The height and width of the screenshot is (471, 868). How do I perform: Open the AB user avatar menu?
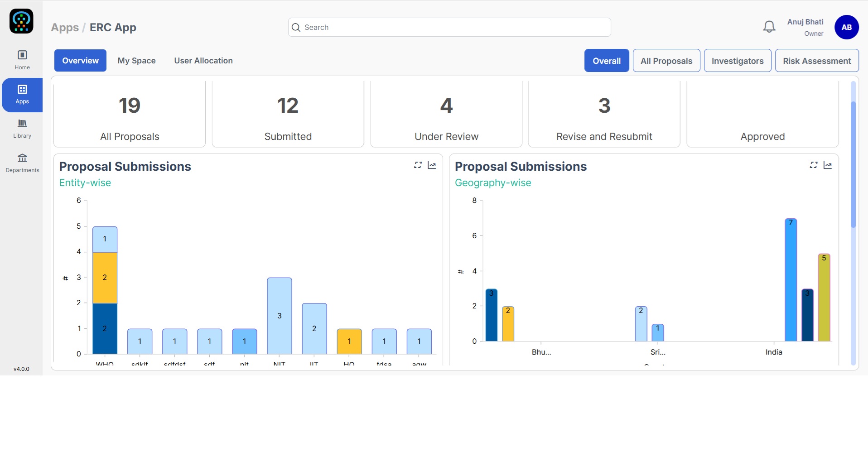coord(846,27)
